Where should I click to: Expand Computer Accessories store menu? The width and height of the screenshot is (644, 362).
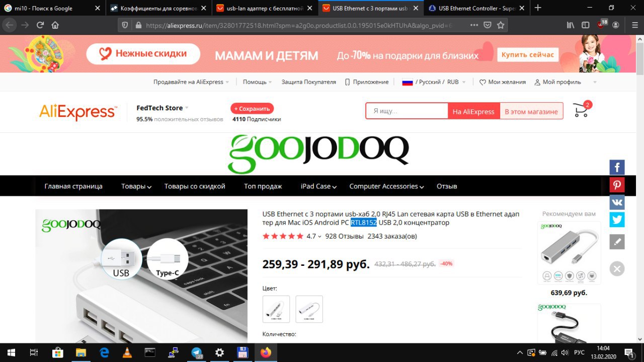tap(386, 186)
